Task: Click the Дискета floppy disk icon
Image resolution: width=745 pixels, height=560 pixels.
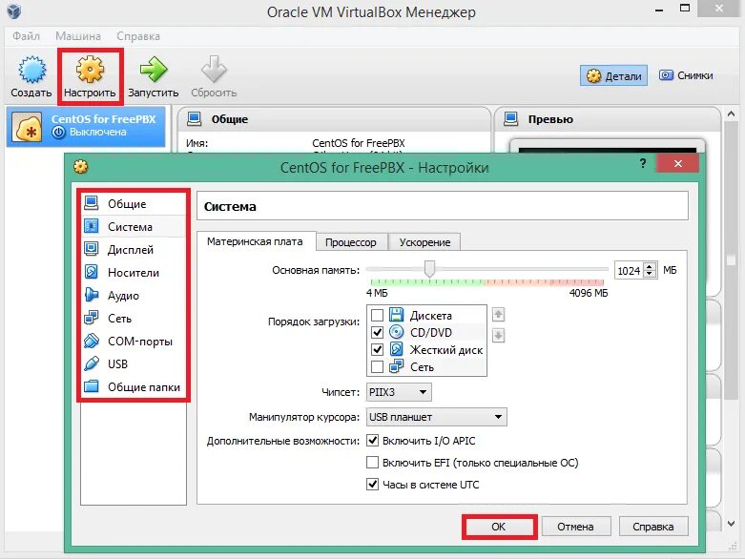Action: [396, 315]
